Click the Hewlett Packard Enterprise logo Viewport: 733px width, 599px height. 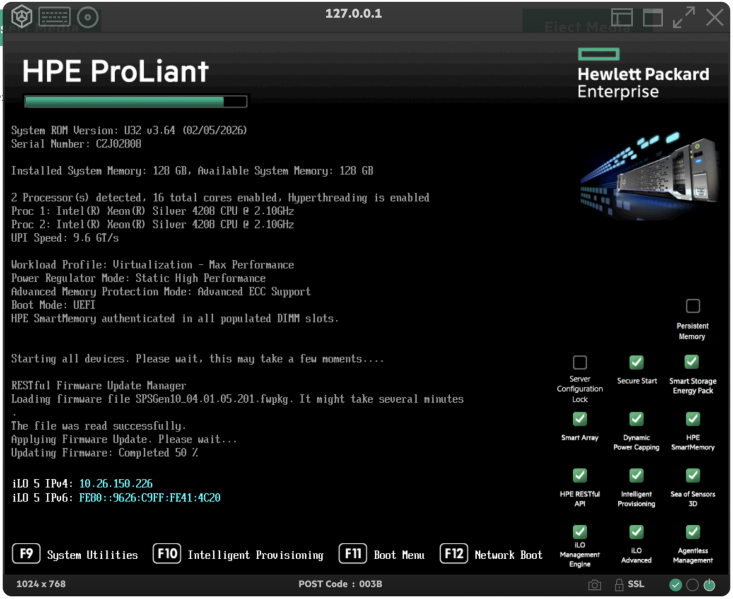coord(643,73)
